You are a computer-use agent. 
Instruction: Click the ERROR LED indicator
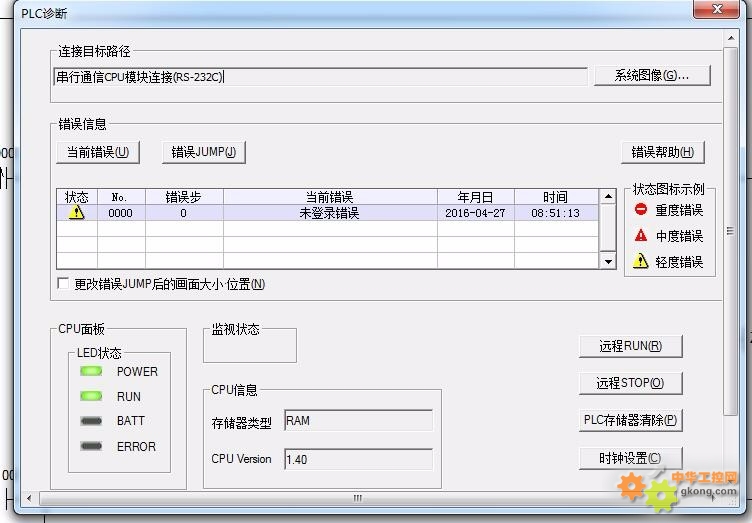91,446
